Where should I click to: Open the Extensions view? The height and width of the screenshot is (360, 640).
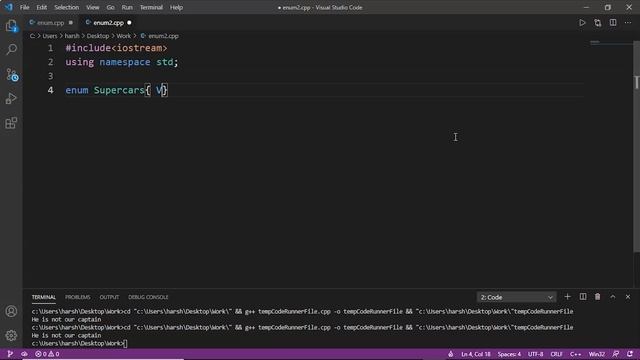(x=11, y=123)
